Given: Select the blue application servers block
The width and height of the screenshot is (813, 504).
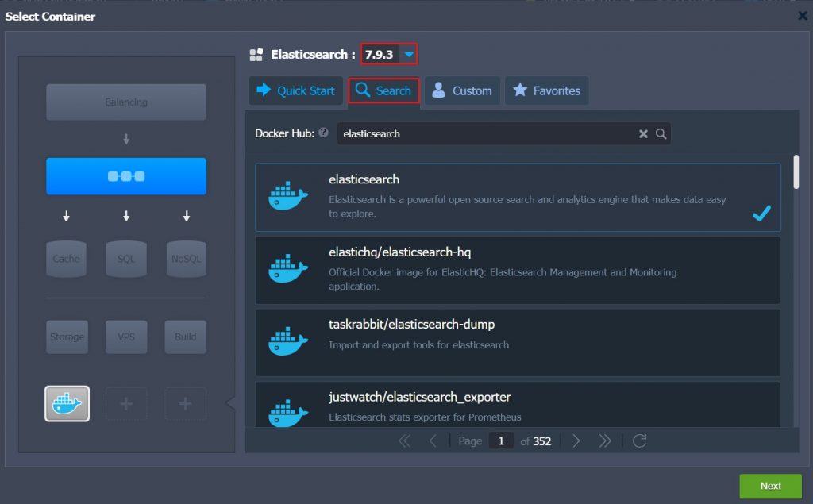Looking at the screenshot, I should point(126,176).
